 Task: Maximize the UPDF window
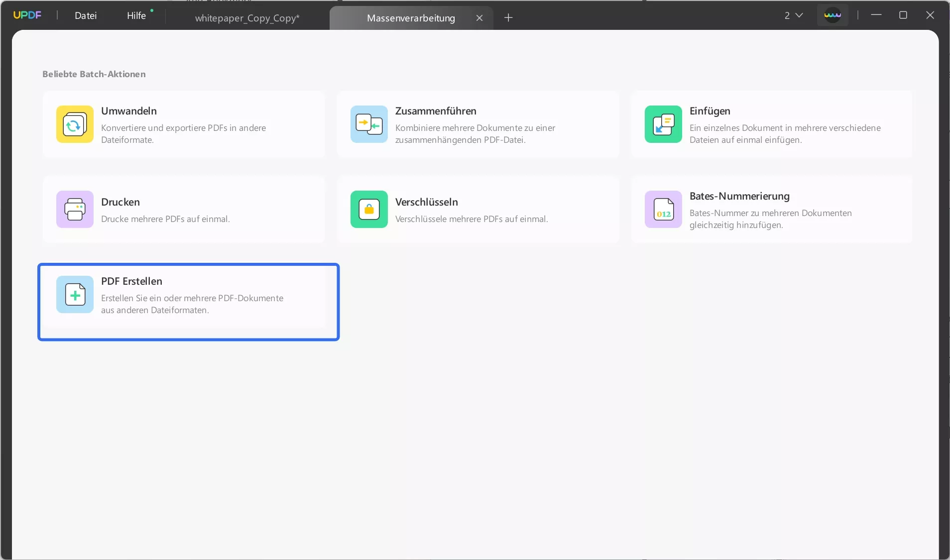pyautogui.click(x=903, y=15)
